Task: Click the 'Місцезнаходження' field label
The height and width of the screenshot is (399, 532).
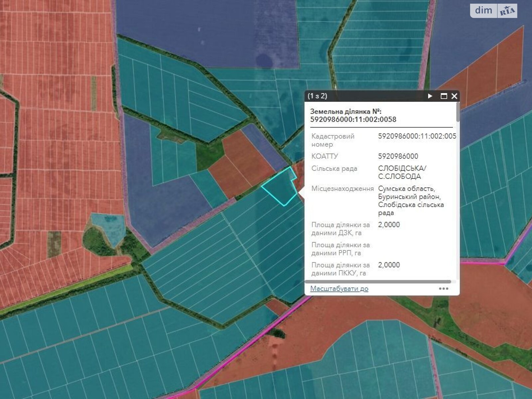Action: 342,189
